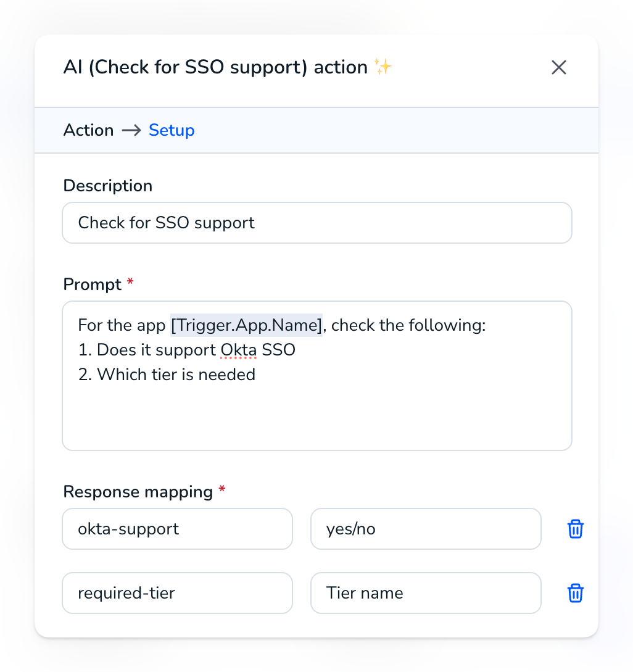This screenshot has width=633, height=672.
Task: Click the Response mapping label
Action: coord(138,492)
